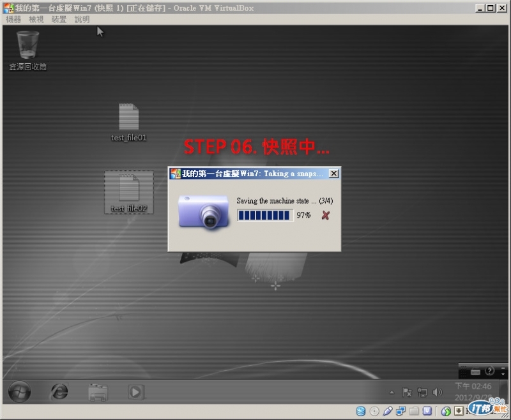This screenshot has height=420, width=511.
Task: Open the network tray icon
Action: [422, 393]
